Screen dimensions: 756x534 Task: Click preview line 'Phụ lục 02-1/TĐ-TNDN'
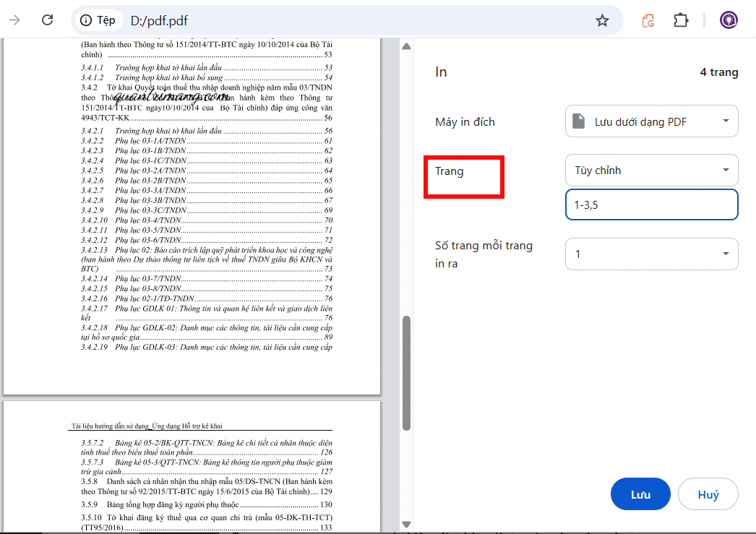tap(154, 298)
